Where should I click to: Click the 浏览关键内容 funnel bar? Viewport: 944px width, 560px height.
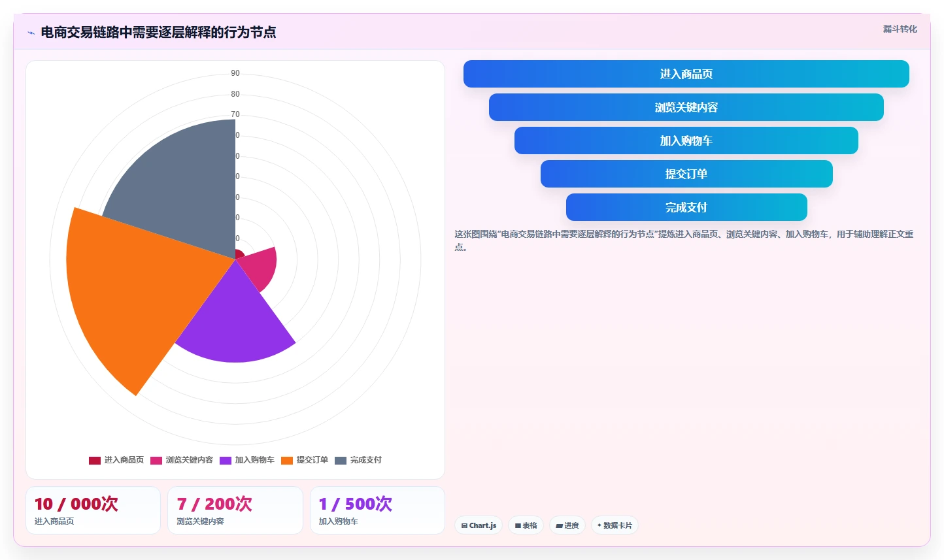[686, 107]
